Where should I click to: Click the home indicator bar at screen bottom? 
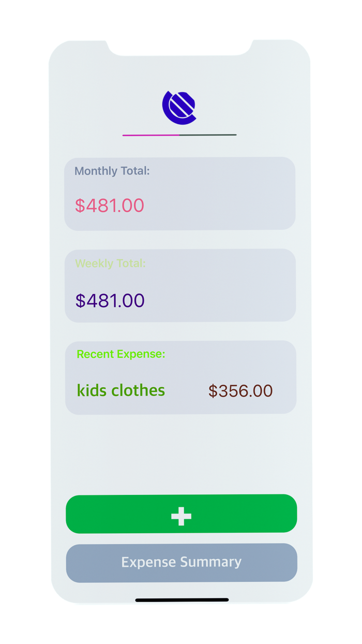(180, 599)
